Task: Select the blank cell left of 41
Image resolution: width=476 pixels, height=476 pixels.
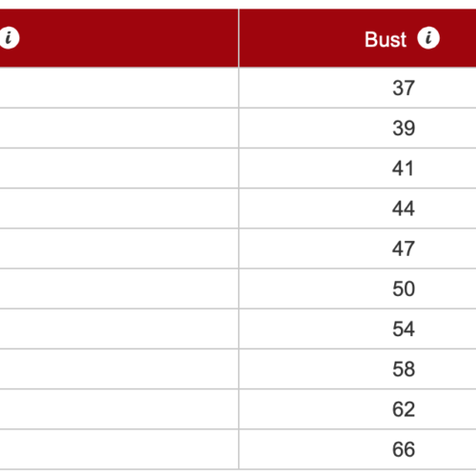Action: (119, 169)
